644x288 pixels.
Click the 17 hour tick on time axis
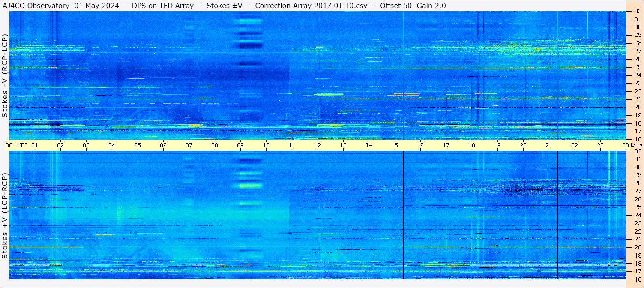(x=446, y=145)
